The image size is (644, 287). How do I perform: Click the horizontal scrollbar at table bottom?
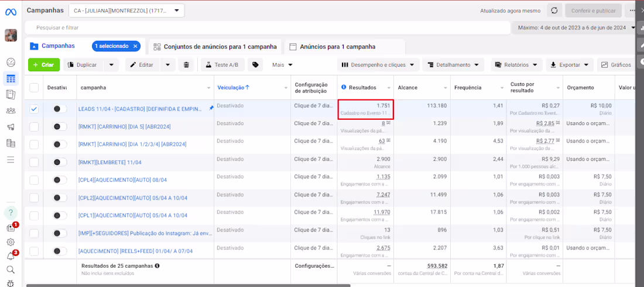[188, 285]
